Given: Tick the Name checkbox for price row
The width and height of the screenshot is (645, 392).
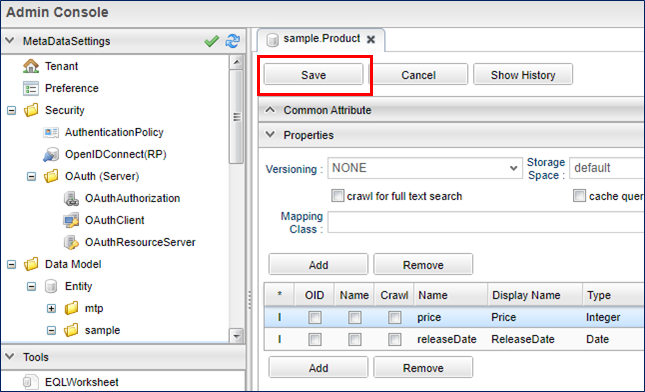Looking at the screenshot, I should pos(355,318).
